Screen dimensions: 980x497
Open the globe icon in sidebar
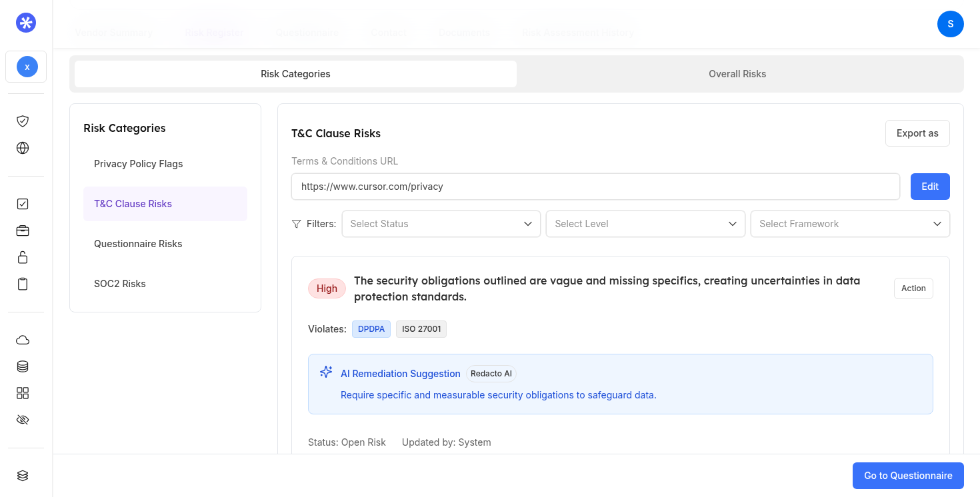[23, 148]
